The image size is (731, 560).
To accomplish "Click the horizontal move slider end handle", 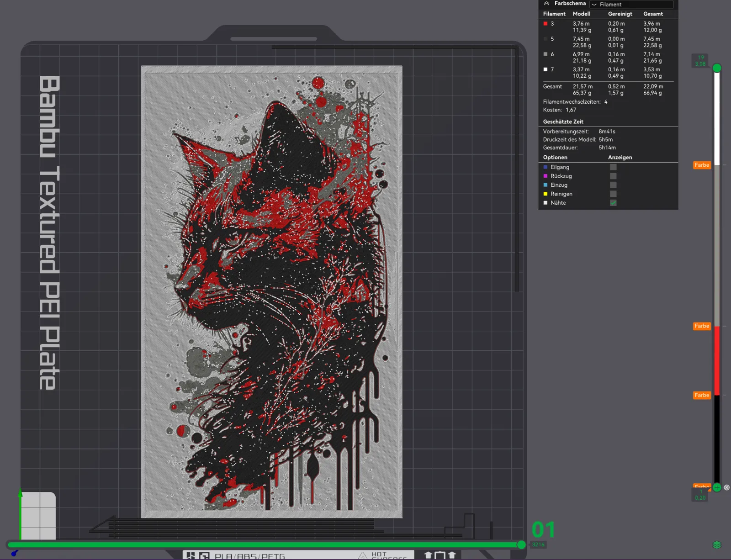I will point(521,545).
